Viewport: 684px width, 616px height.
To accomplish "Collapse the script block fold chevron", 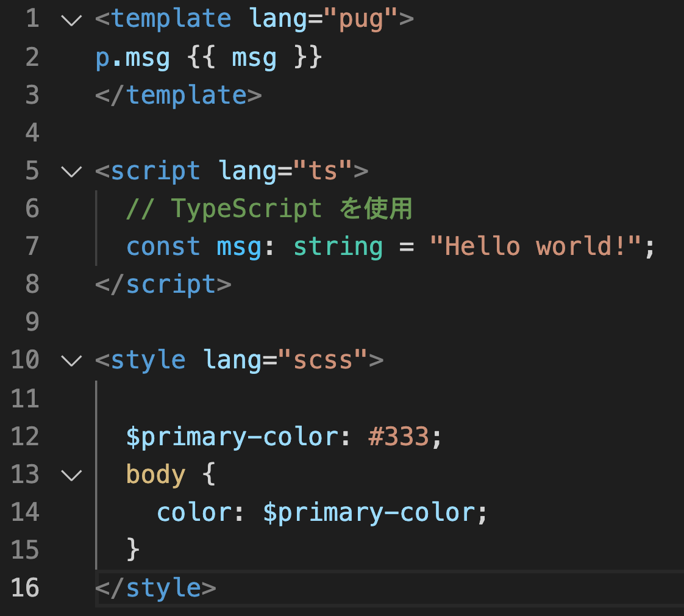I will (x=71, y=171).
